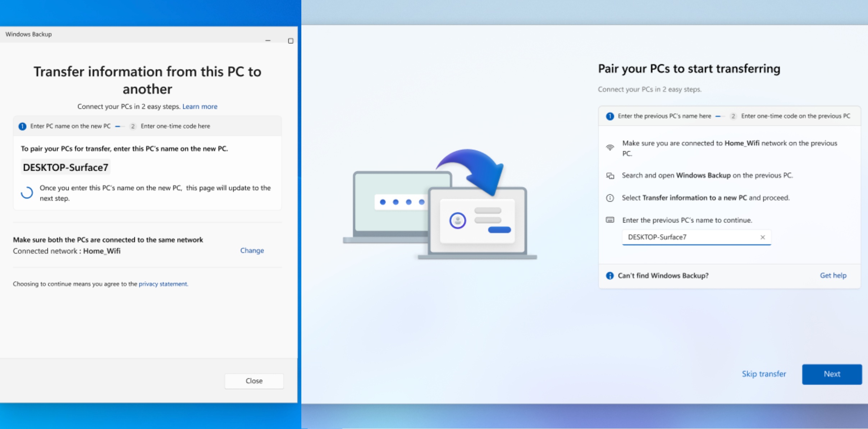Image resolution: width=868 pixels, height=429 pixels.
Task: Click the blue step 1 badge on the left dialog
Action: click(22, 126)
